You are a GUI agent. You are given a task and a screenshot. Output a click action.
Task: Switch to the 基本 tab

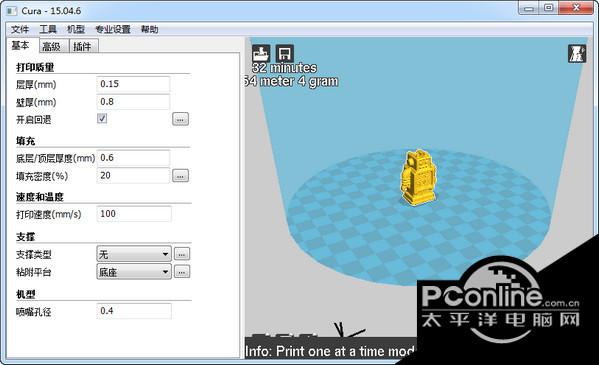(21, 45)
